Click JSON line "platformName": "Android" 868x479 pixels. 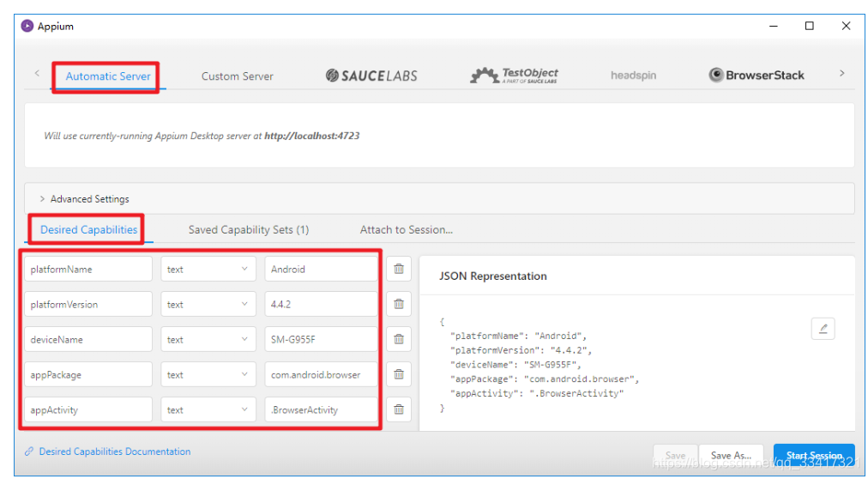(x=519, y=336)
